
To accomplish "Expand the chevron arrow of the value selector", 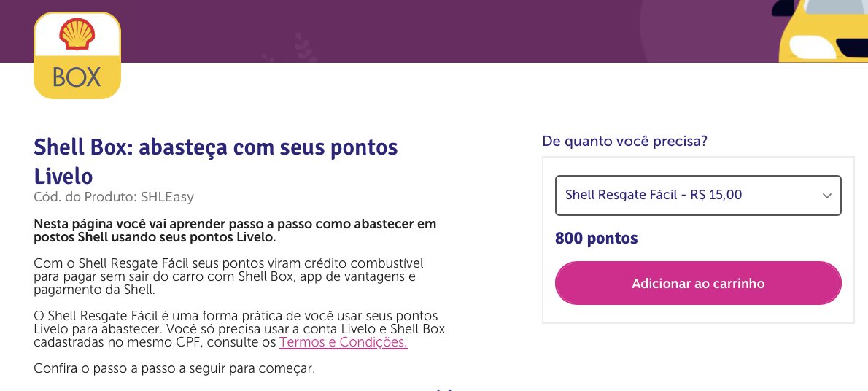I will pos(827,195).
